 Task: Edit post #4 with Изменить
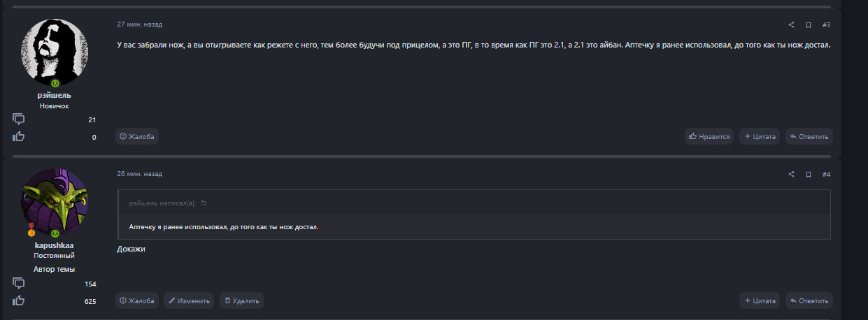189,301
